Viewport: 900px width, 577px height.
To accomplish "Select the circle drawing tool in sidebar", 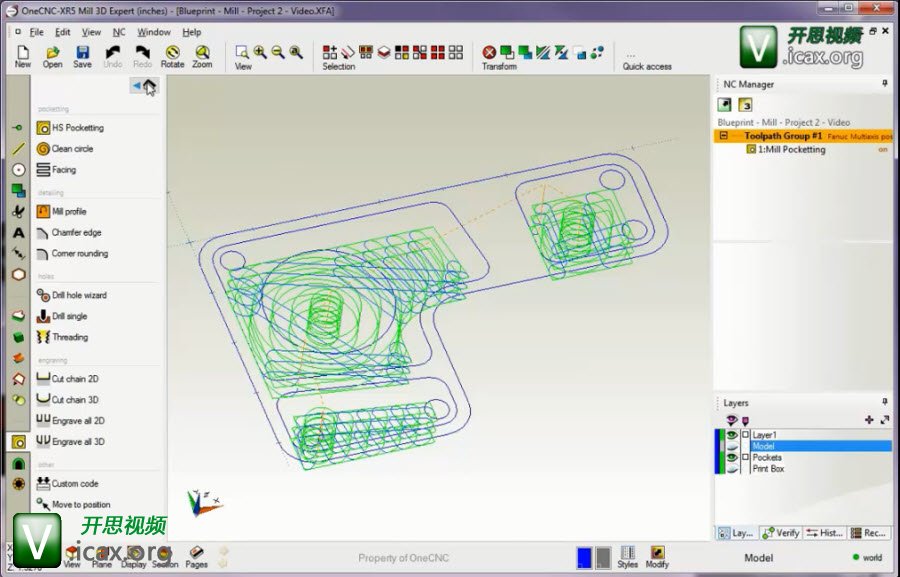I will point(18,170).
